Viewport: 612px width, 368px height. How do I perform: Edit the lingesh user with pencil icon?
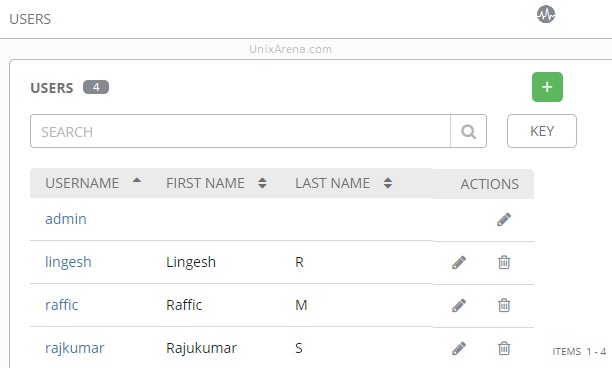459,262
